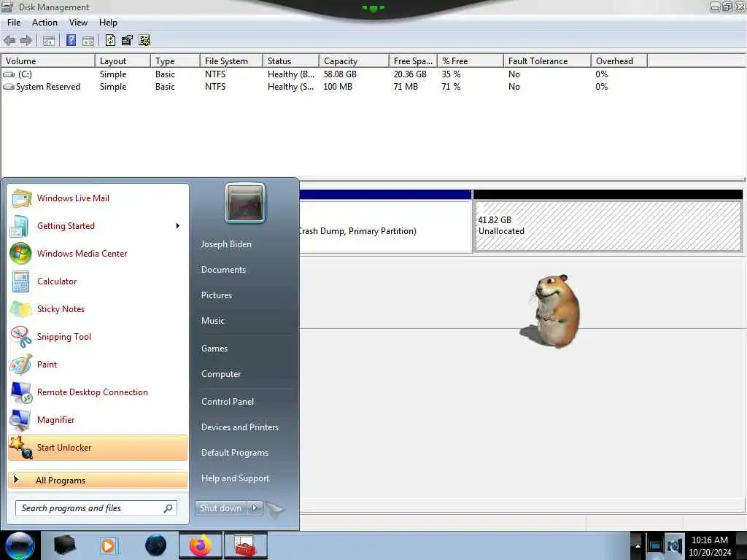Click the Settings toolbar icon with gear
This screenshot has width=747, height=560.
click(x=144, y=41)
